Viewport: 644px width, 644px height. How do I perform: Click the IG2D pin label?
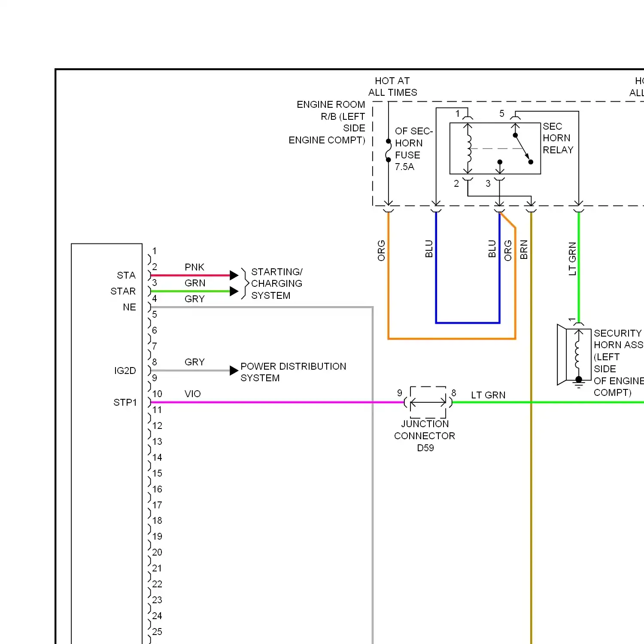125,371
